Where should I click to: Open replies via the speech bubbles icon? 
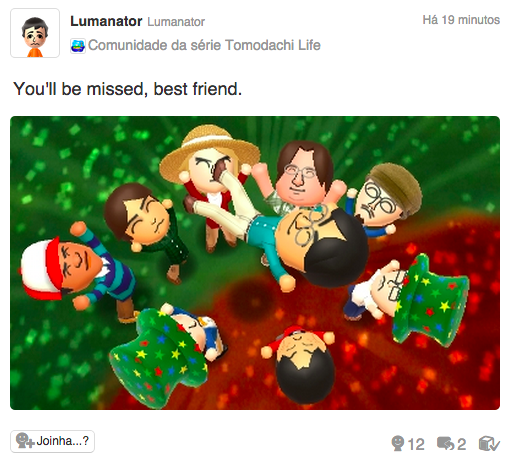pyautogui.click(x=446, y=444)
